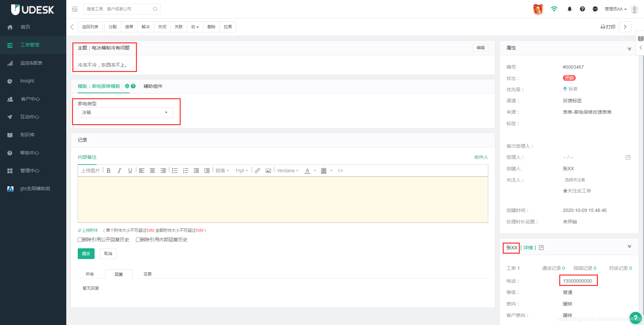Click the wifi network status icon
Screen dimensions: 644x325
click(554, 9)
